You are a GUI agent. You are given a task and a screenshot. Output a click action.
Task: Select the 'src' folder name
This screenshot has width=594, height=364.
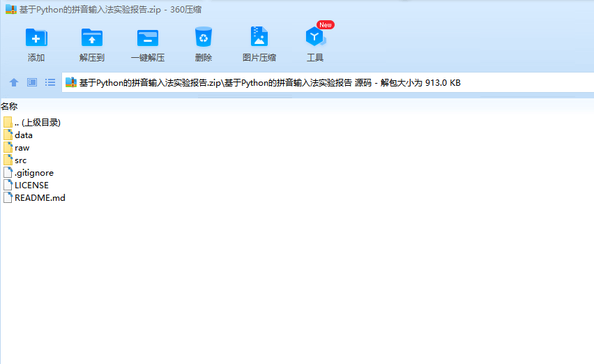[20, 160]
